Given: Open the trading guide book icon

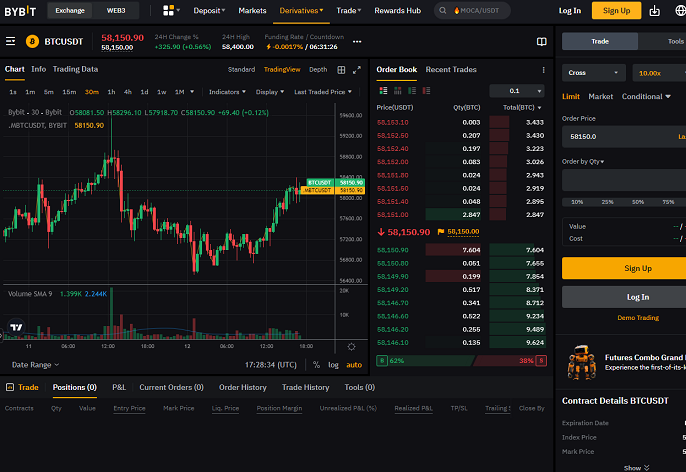Looking at the screenshot, I should pyautogui.click(x=542, y=42).
